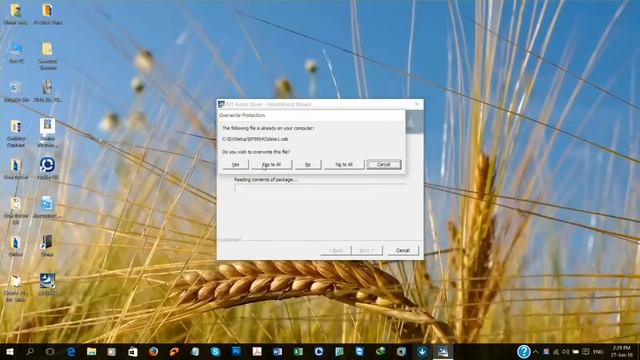The width and height of the screenshot is (640, 360).
Task: Open File Explorer from taskbar
Action: coord(91,351)
